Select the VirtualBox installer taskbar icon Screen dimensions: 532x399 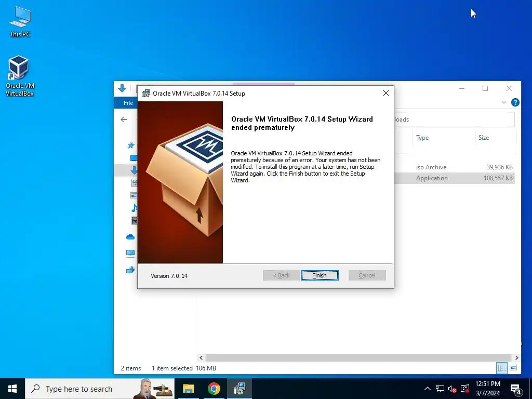[239, 389]
